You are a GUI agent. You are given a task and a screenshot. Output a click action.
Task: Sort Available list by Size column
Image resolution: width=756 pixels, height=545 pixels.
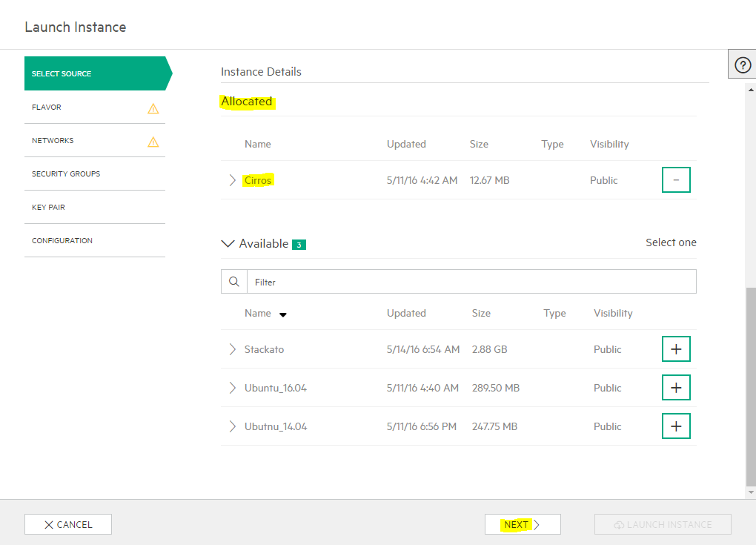click(x=481, y=313)
